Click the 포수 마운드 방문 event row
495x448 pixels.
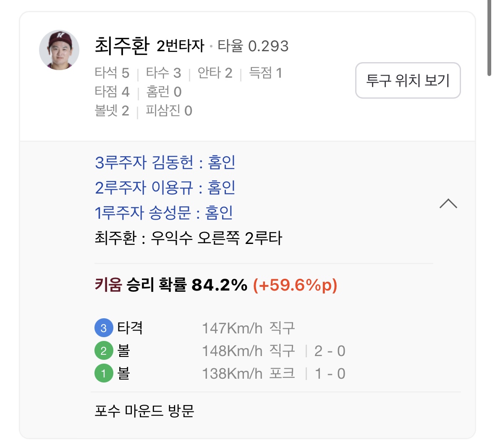pyautogui.click(x=144, y=411)
